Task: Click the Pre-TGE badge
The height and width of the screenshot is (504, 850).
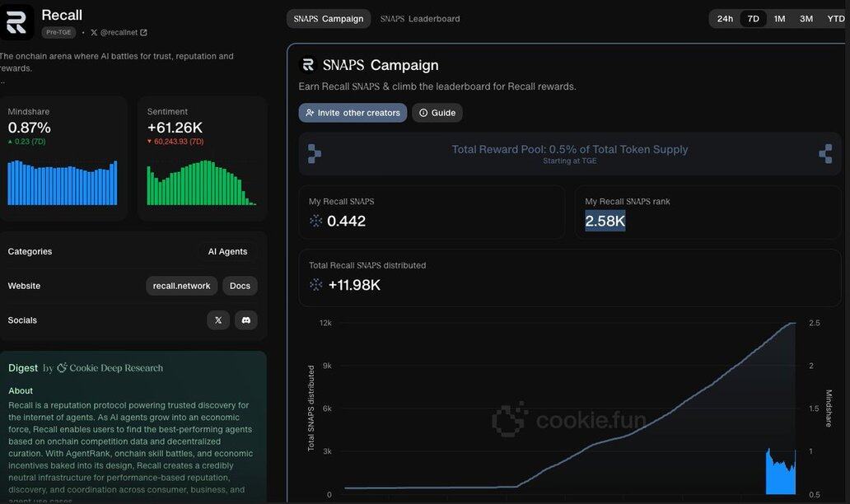Action: 58,32
